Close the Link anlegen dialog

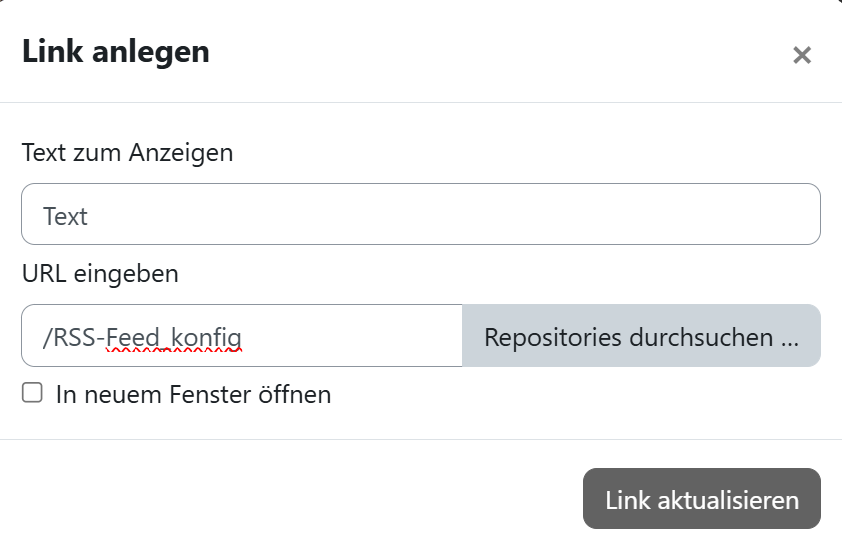click(801, 55)
